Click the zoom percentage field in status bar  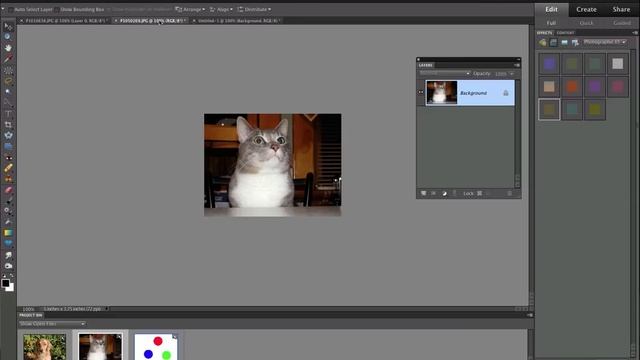(29, 309)
